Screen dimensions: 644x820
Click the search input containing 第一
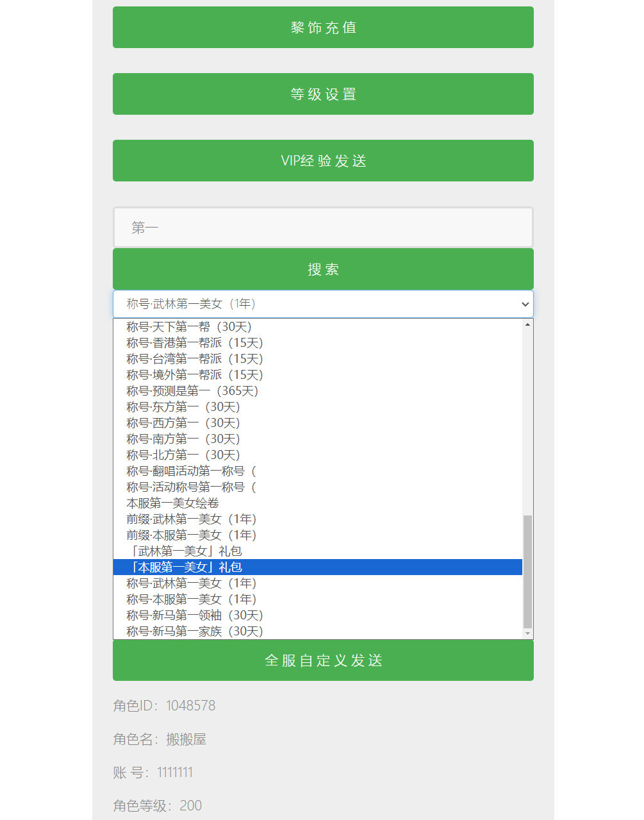(x=323, y=228)
